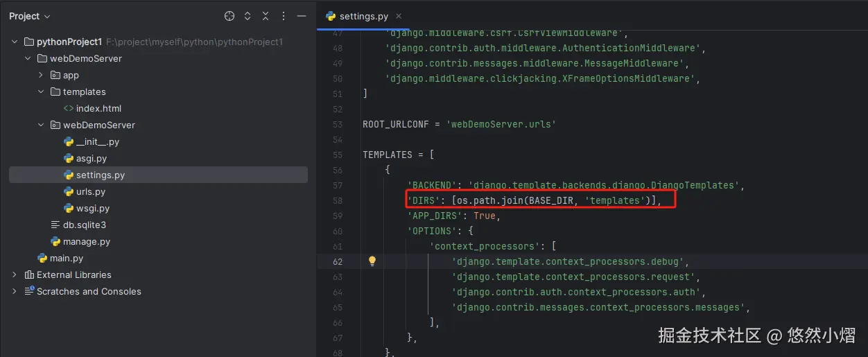Image resolution: width=868 pixels, height=357 pixels.
Task: Expand External Libraries node
Action: pos(15,275)
